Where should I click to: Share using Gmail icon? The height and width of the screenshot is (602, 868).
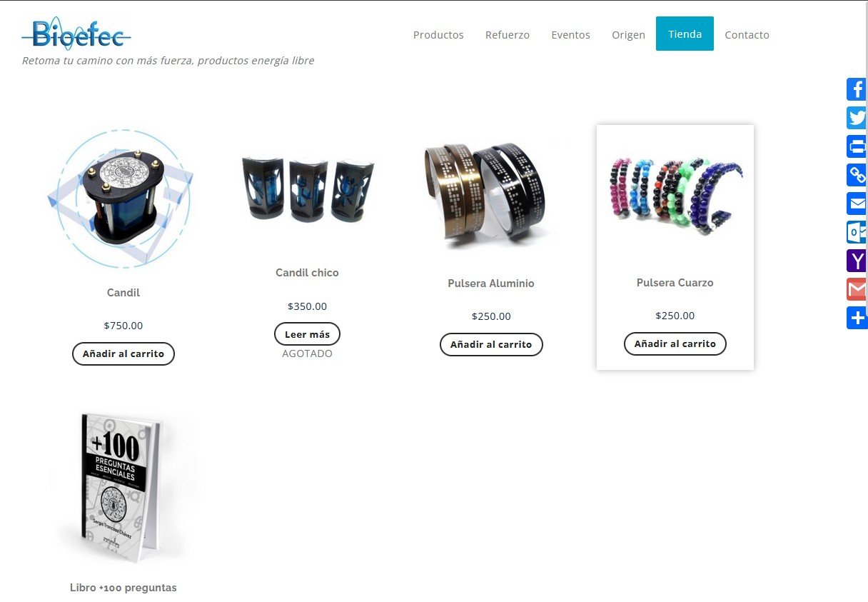pos(857,289)
